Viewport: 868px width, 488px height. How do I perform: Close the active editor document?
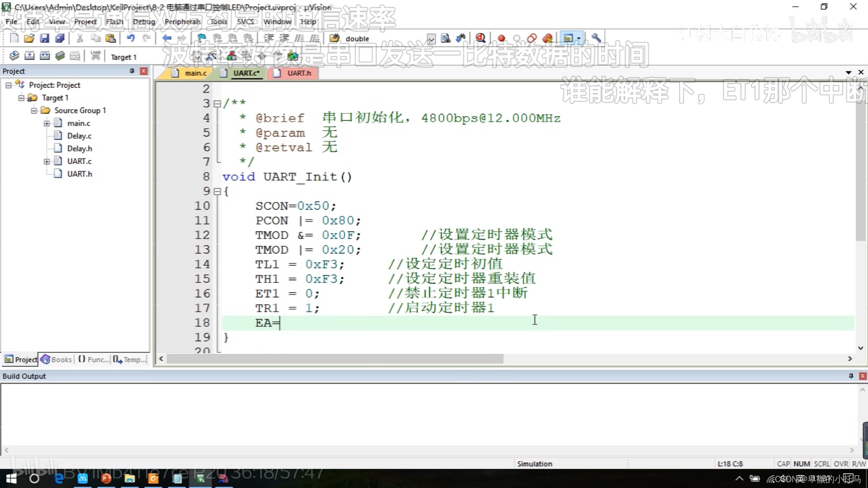pyautogui.click(x=861, y=72)
